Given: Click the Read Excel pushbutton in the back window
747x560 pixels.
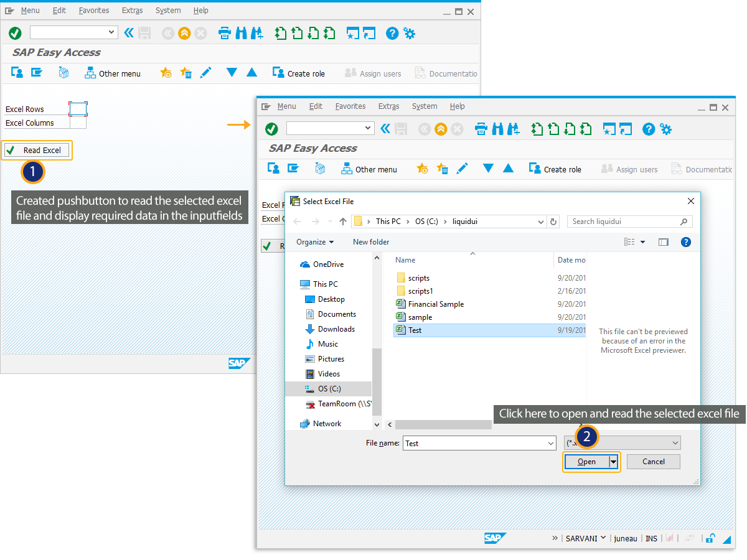Looking at the screenshot, I should click(x=37, y=150).
